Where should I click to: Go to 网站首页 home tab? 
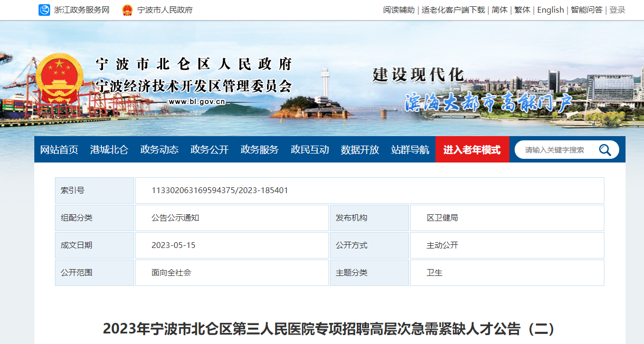[59, 150]
